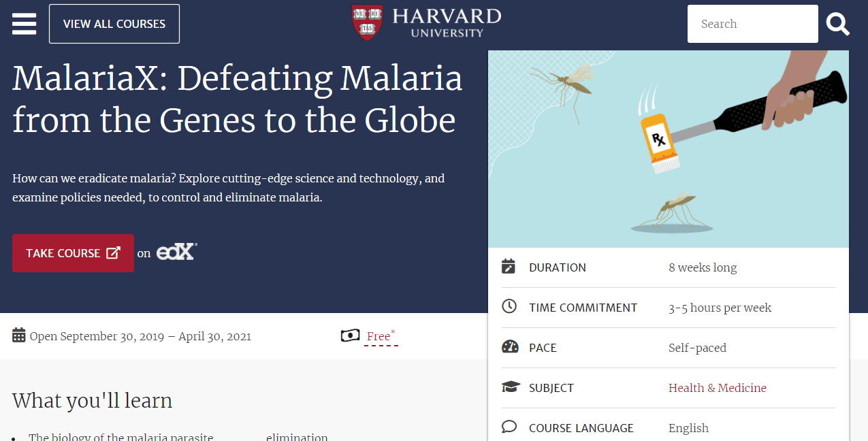The image size is (868, 441).
Task: Open the Health & Medicine subject link
Action: coord(718,388)
